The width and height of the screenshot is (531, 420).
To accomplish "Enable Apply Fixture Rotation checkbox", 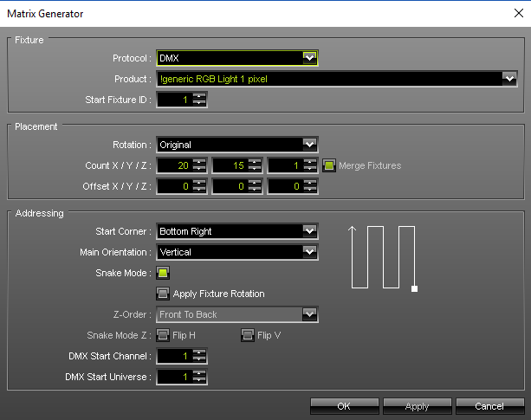I will (x=163, y=294).
